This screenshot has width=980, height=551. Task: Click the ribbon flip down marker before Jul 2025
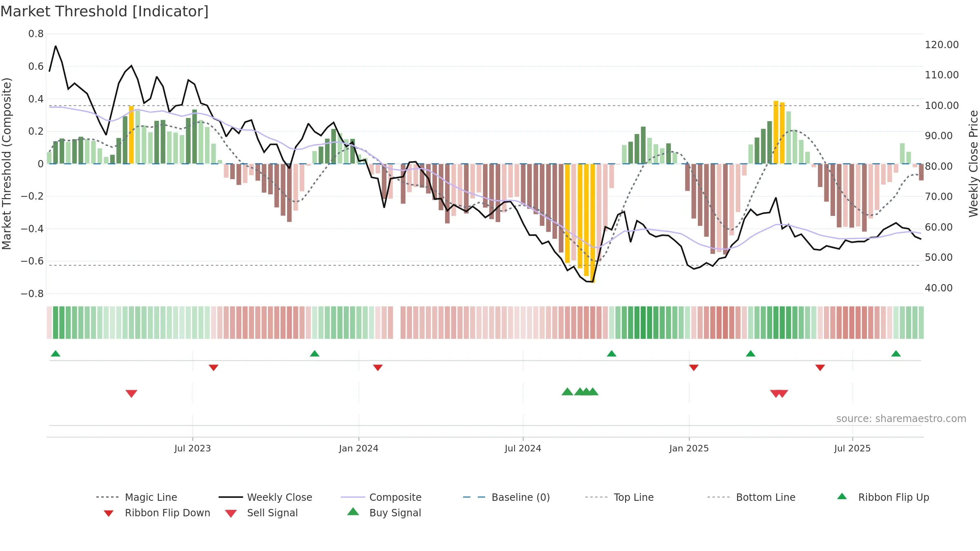(x=820, y=368)
